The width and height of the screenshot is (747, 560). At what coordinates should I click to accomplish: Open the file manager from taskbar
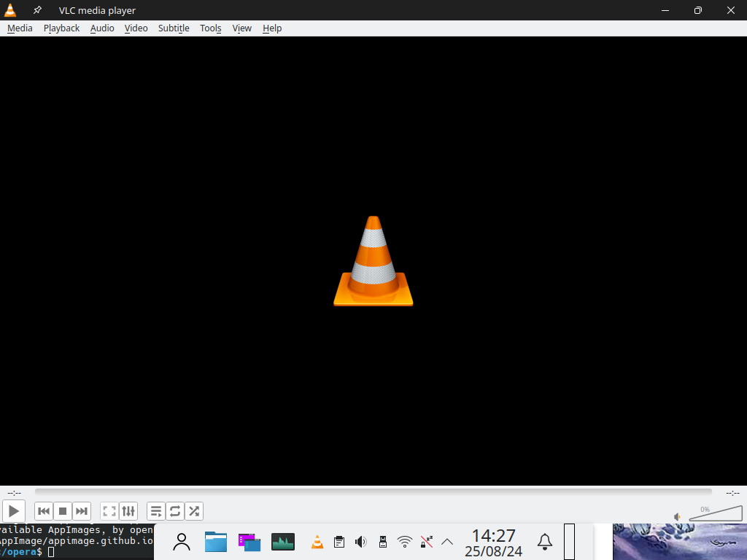point(216,542)
